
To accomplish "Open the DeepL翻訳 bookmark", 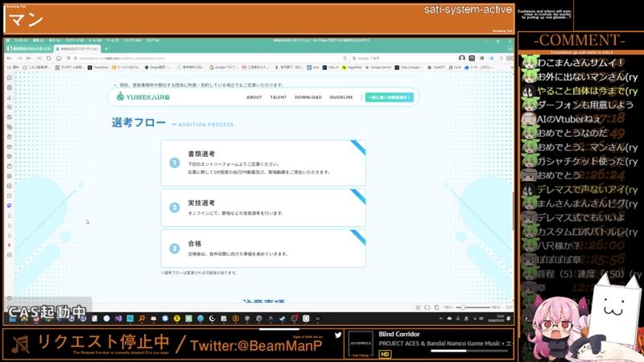I will tap(157, 68).
